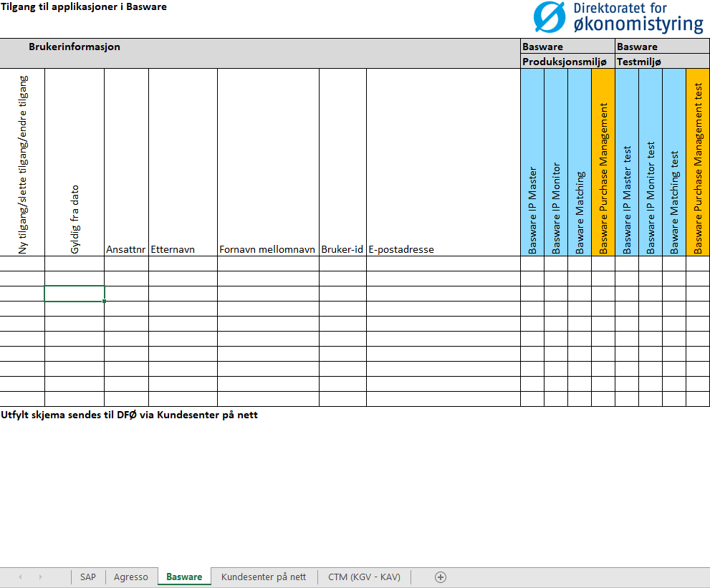The height and width of the screenshot is (588, 710).
Task: Select Ny tilgang/slette tilgang/endre tilgang header
Action: (x=22, y=163)
